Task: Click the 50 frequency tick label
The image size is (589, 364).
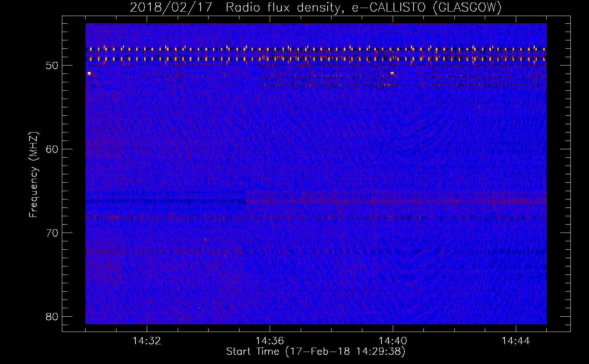Action: pos(52,66)
